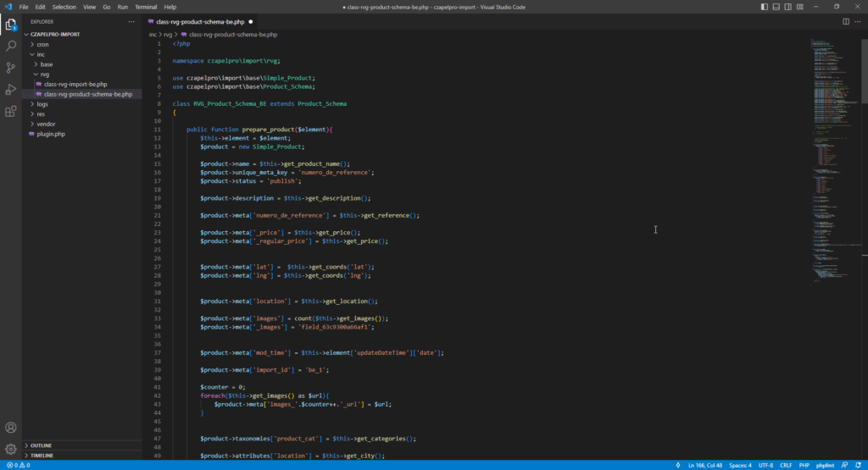Open the feedback icon in status bar

(845, 465)
